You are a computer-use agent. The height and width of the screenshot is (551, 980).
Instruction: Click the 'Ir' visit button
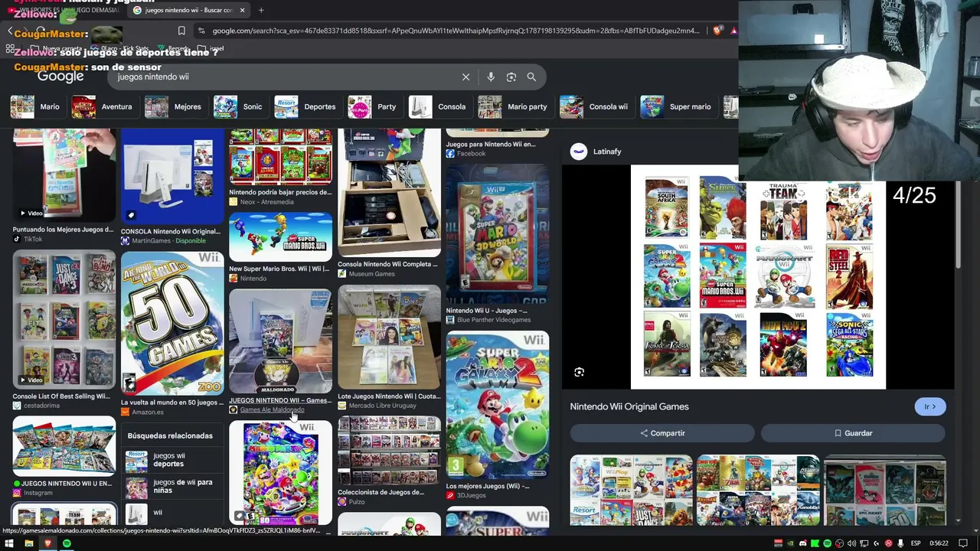click(x=930, y=407)
